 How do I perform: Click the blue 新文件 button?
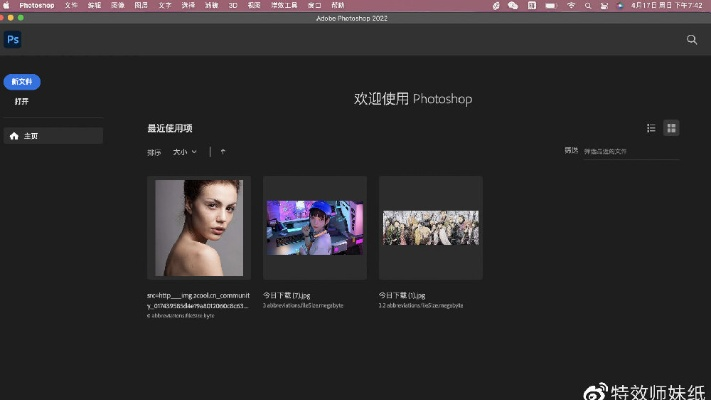click(22, 82)
